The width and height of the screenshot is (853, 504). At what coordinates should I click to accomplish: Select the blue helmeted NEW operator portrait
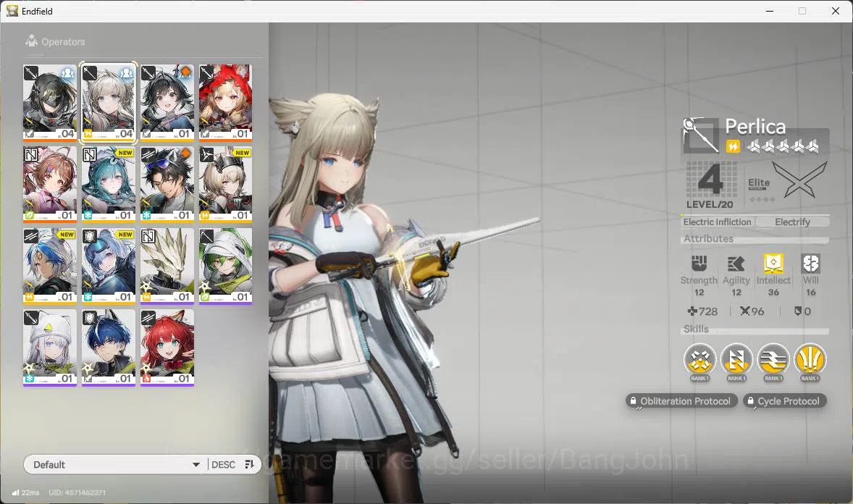(109, 266)
